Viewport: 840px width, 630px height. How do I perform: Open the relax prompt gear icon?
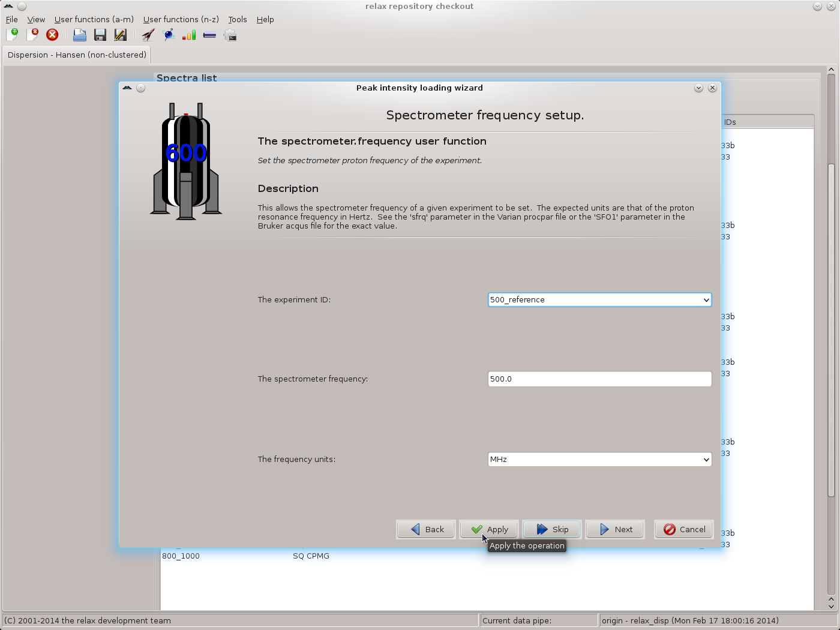coord(230,35)
